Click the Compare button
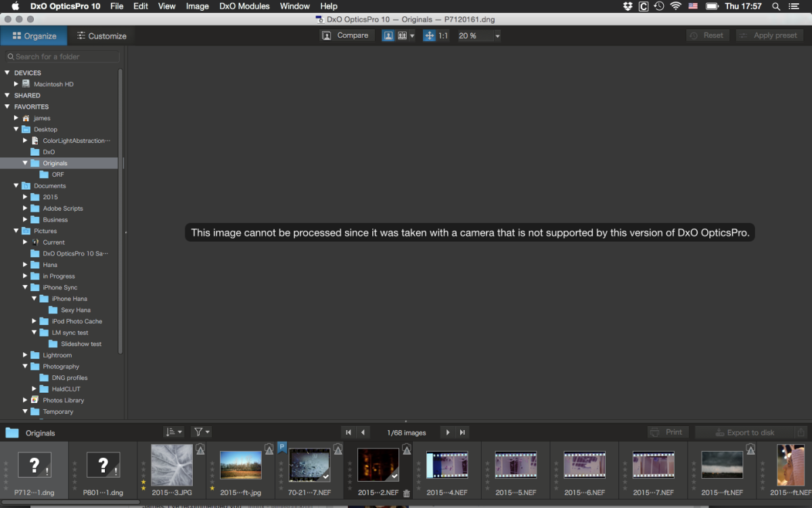Image resolution: width=812 pixels, height=508 pixels. (x=346, y=35)
